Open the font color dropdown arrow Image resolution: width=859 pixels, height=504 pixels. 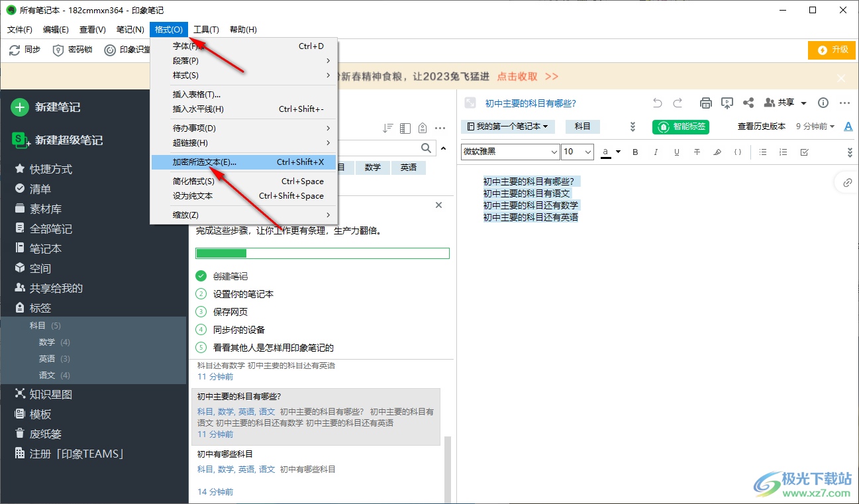619,152
